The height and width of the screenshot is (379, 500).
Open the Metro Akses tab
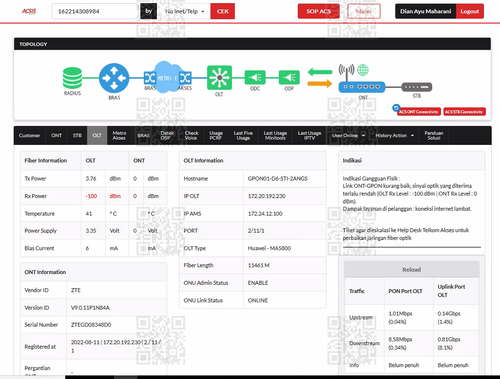click(119, 135)
